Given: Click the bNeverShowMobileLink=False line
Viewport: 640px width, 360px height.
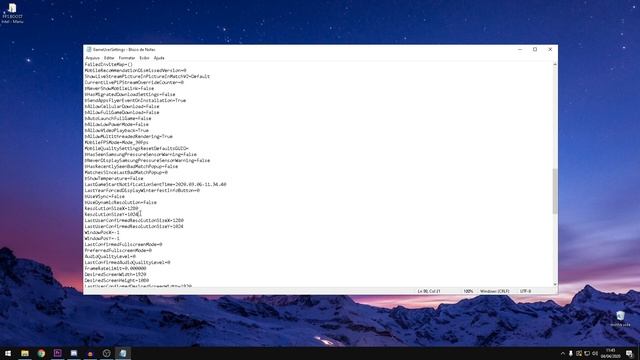Looking at the screenshot, I should 119,88.
